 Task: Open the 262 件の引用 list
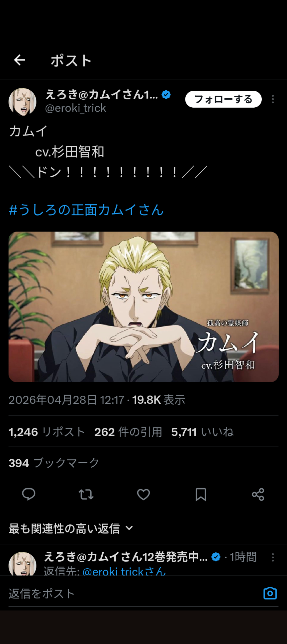pos(128,432)
